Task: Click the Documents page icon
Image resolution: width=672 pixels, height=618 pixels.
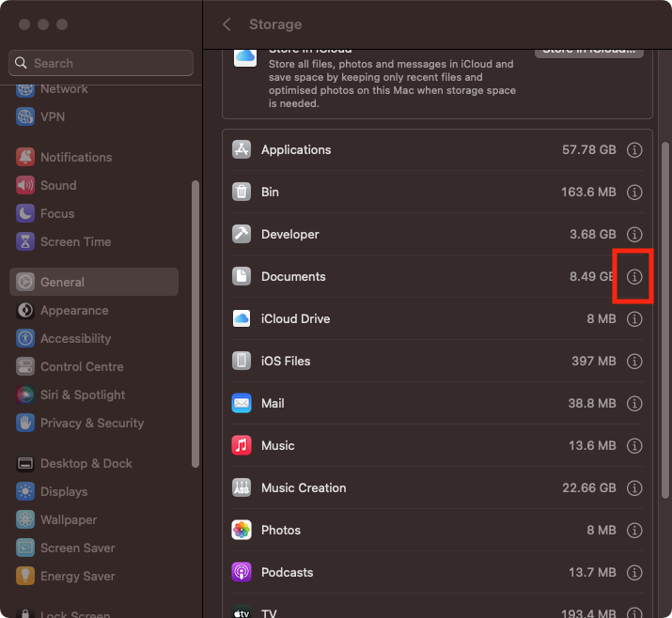Action: pos(242,277)
